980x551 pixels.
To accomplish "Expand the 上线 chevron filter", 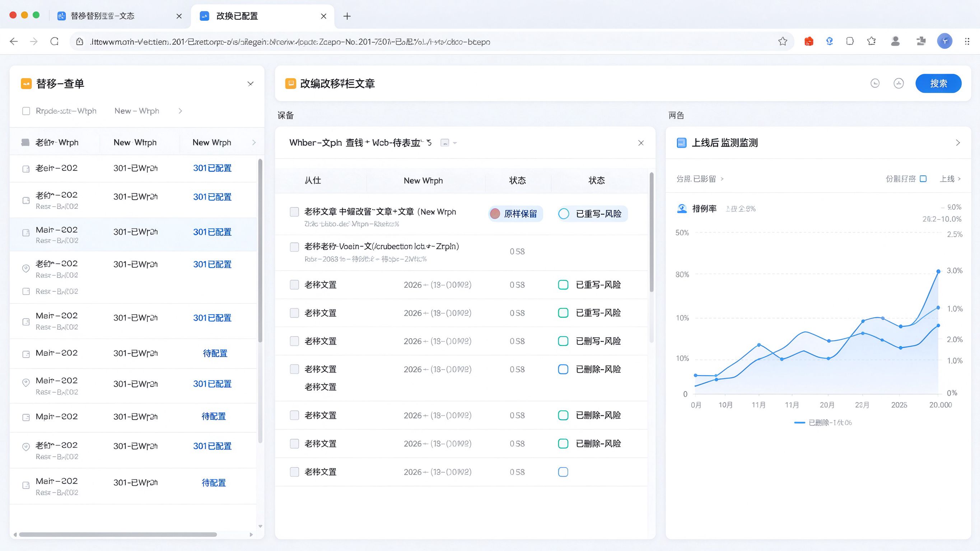I will [x=959, y=179].
